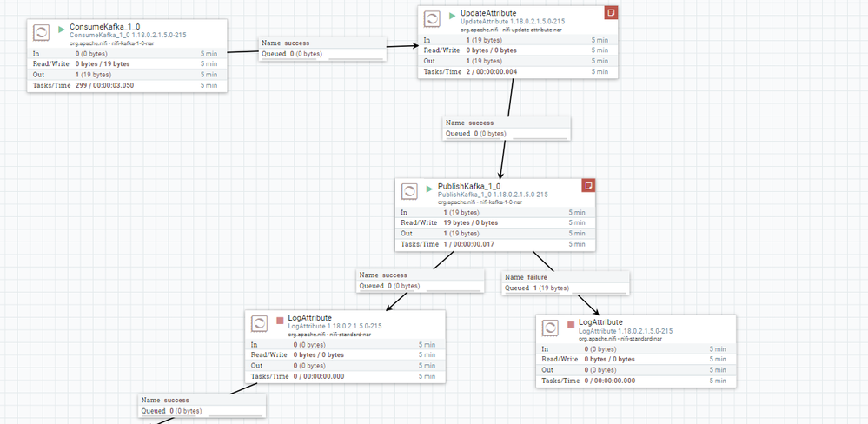Select the title of the LogAttribute receiving PublishKafka's success connection
Image resolution: width=868 pixels, height=424 pixels.
point(309,318)
